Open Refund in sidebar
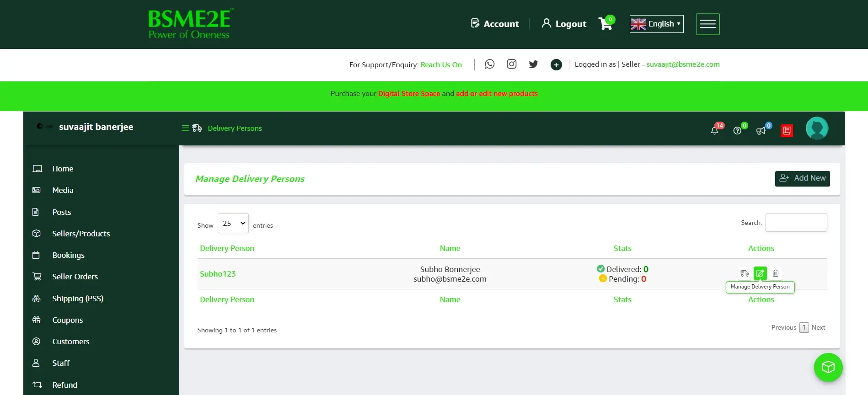Screen dimensions: 868x395 click(64, 385)
